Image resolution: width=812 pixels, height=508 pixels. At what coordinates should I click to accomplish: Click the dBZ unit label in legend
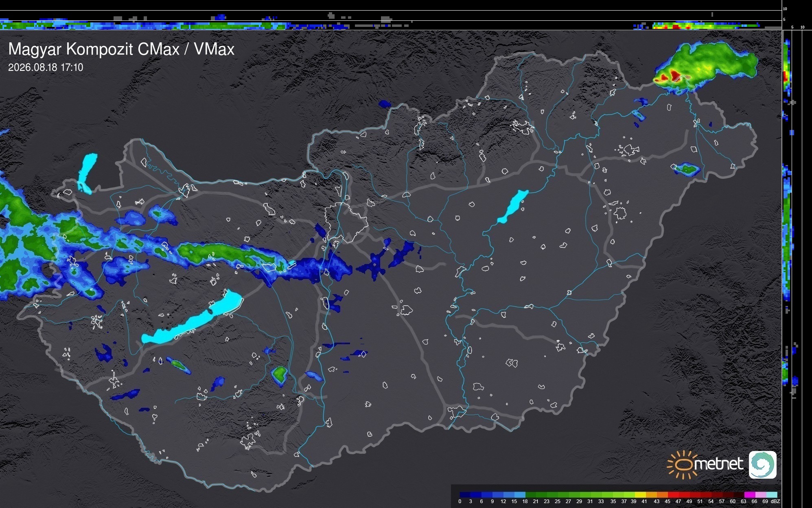click(775, 501)
